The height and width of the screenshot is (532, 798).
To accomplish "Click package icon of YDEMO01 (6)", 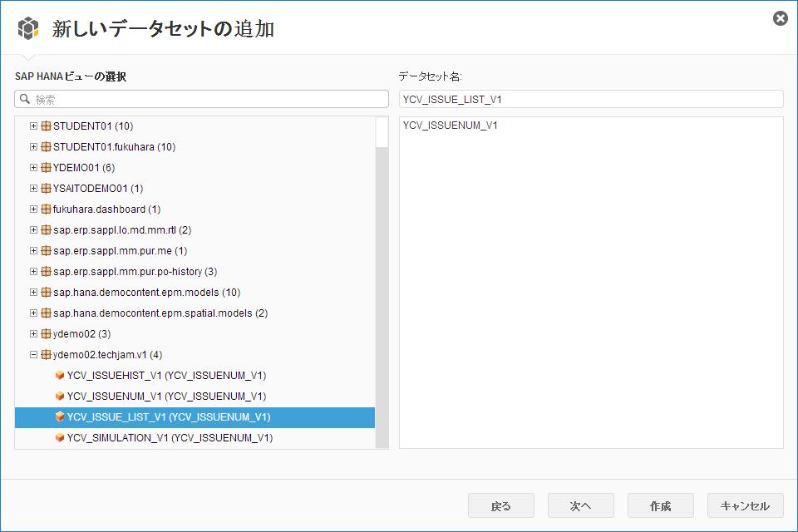I will [x=46, y=167].
